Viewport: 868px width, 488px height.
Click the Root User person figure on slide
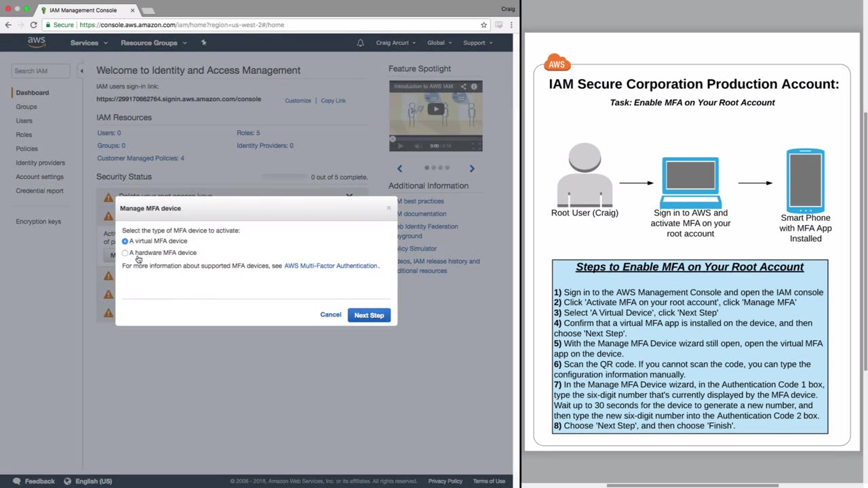(585, 175)
